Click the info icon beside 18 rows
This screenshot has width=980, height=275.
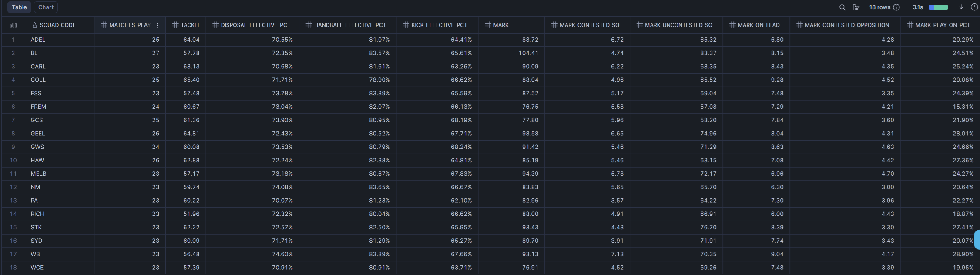896,7
